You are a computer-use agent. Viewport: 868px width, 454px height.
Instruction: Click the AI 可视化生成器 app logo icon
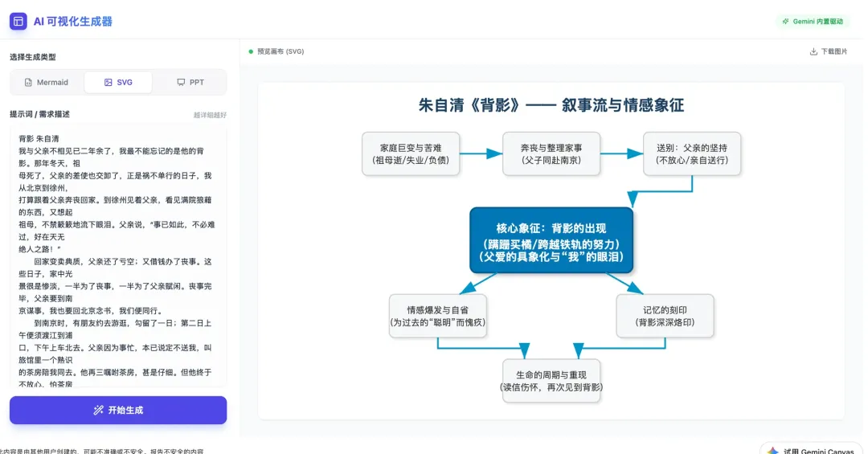[18, 22]
